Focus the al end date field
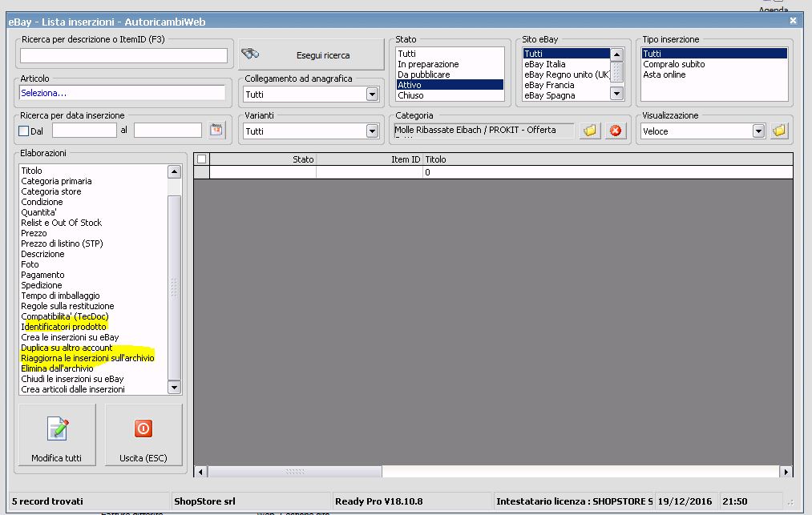Viewport: 812px width, 515px height. [168, 130]
